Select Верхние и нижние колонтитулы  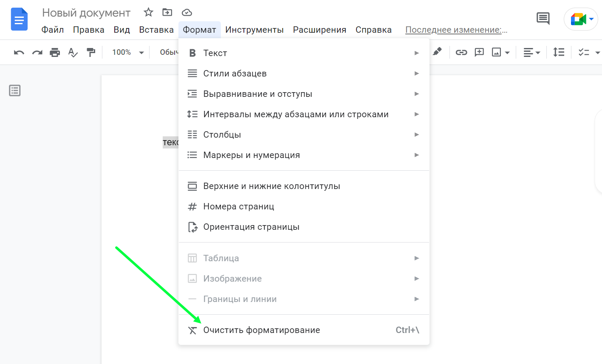coord(304,186)
